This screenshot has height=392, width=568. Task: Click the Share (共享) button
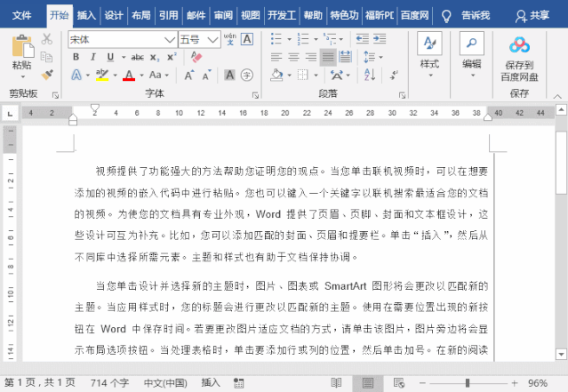click(532, 16)
